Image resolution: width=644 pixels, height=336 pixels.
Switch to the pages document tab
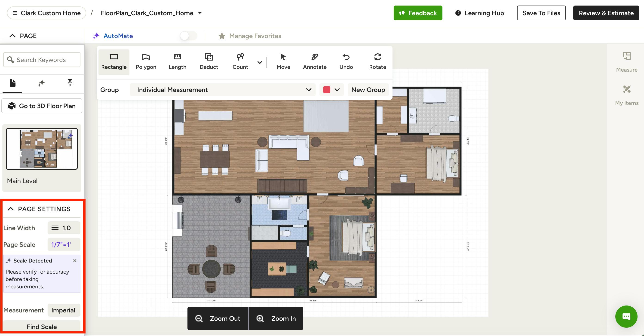click(x=12, y=83)
